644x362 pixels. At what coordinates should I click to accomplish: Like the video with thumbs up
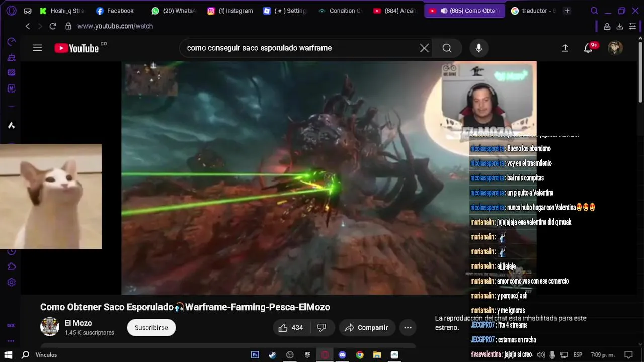290,328
